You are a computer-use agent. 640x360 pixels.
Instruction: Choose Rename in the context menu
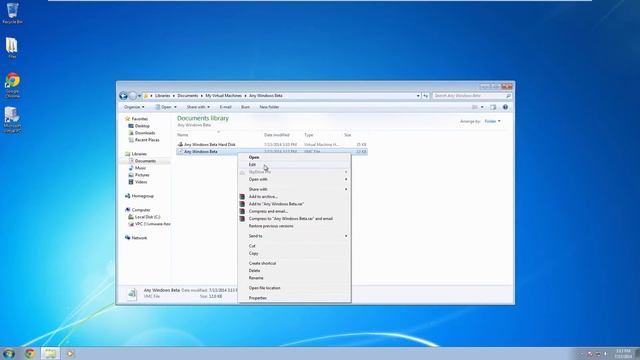(294, 278)
